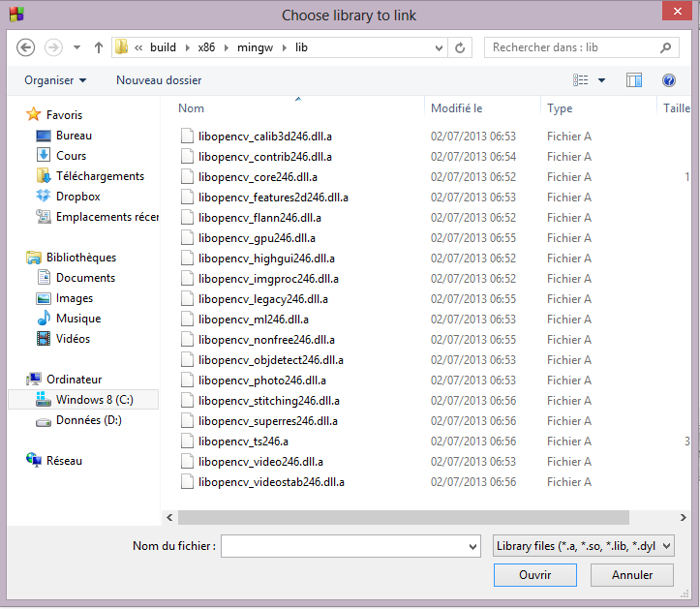
Task: Refresh the lib folder listing
Action: point(461,47)
